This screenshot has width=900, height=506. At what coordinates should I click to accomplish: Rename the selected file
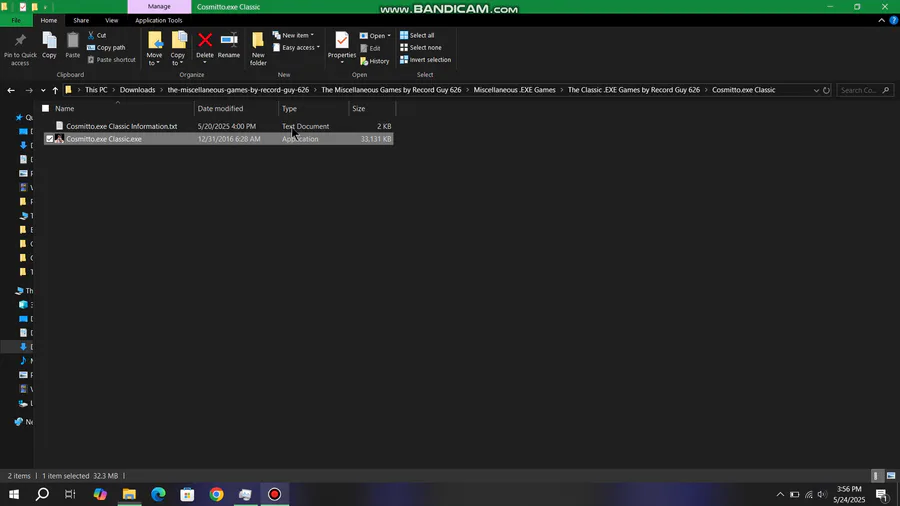228,45
